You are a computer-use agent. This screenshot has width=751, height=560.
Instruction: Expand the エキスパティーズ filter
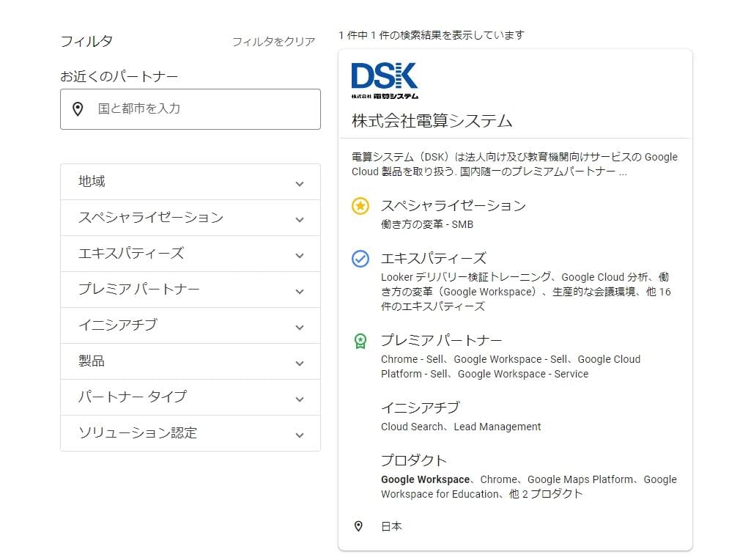190,254
